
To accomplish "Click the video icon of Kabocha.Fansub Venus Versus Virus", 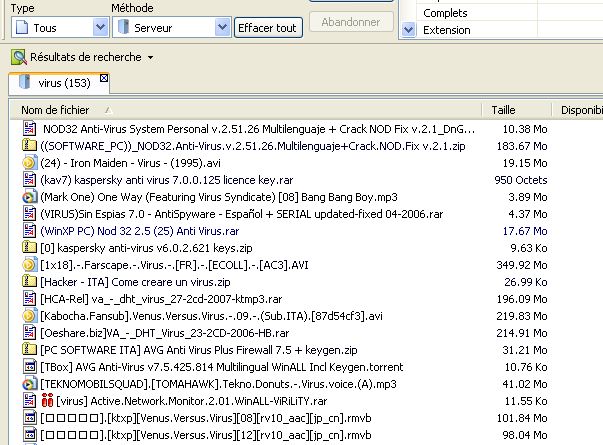I will coord(29,315).
